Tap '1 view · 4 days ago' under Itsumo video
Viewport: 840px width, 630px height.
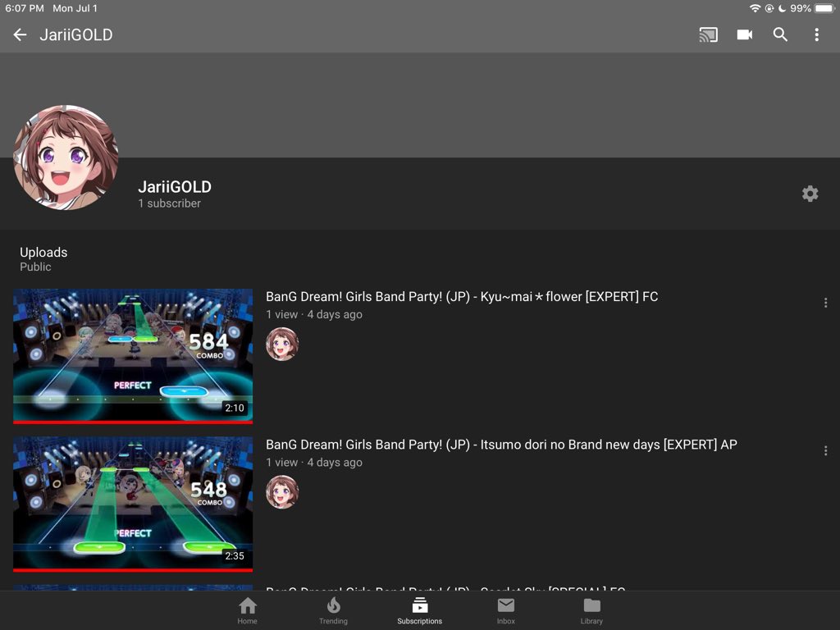314,463
